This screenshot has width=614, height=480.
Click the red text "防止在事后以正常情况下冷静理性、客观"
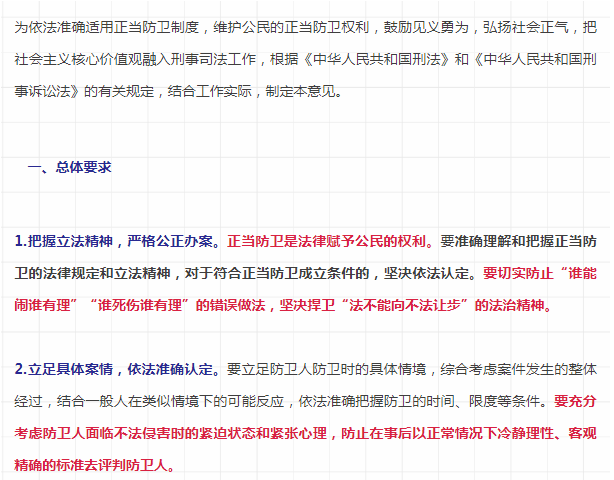(x=469, y=433)
